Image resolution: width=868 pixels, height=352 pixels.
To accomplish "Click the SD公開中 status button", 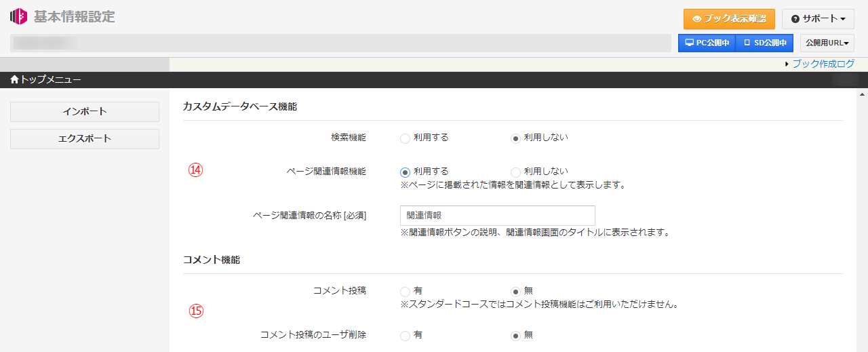I will coord(764,43).
